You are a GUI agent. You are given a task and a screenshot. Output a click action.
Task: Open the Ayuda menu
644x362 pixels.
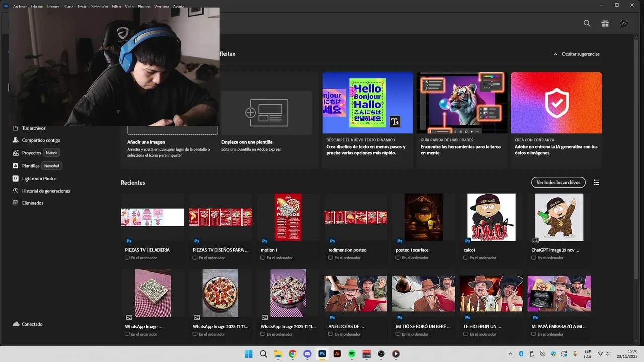click(178, 7)
